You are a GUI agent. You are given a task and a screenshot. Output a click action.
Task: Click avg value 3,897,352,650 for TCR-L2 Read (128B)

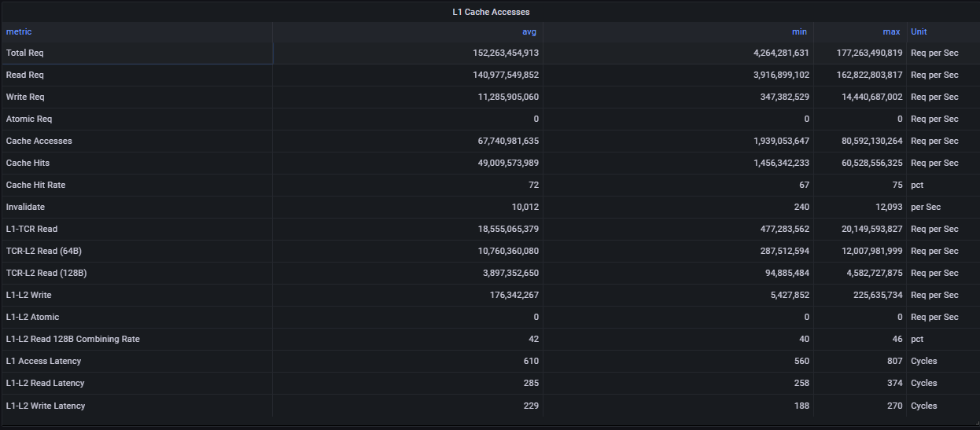(x=510, y=273)
